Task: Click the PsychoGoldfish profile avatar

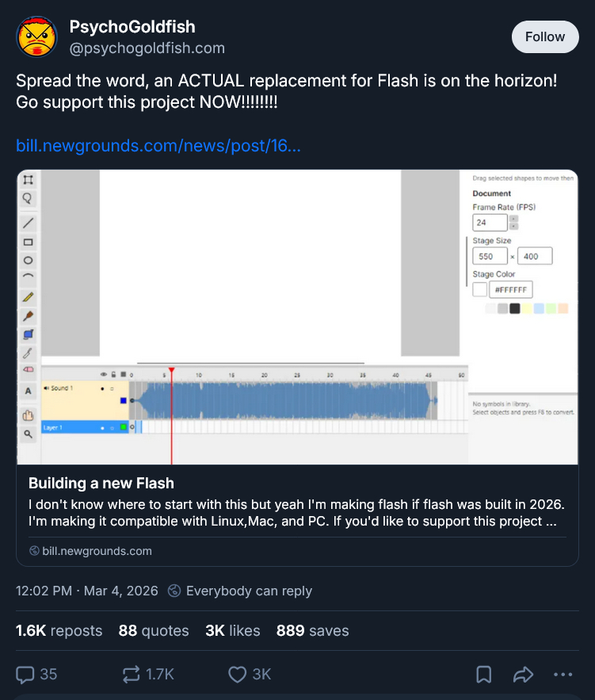Action: point(36,36)
